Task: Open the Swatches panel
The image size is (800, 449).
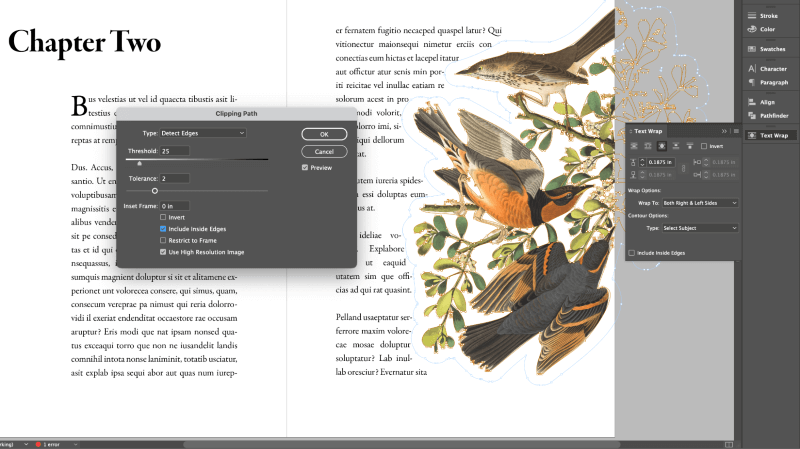Action: point(767,49)
